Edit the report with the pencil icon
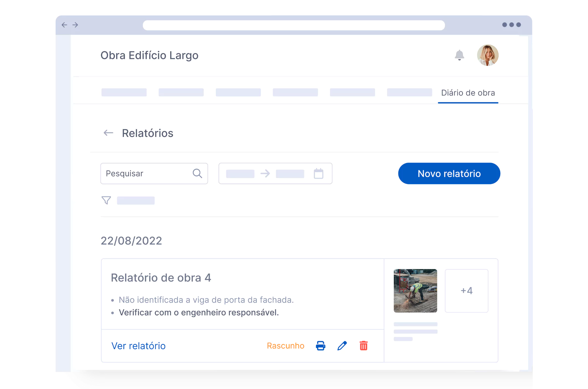The width and height of the screenshot is (588, 389). (x=342, y=346)
